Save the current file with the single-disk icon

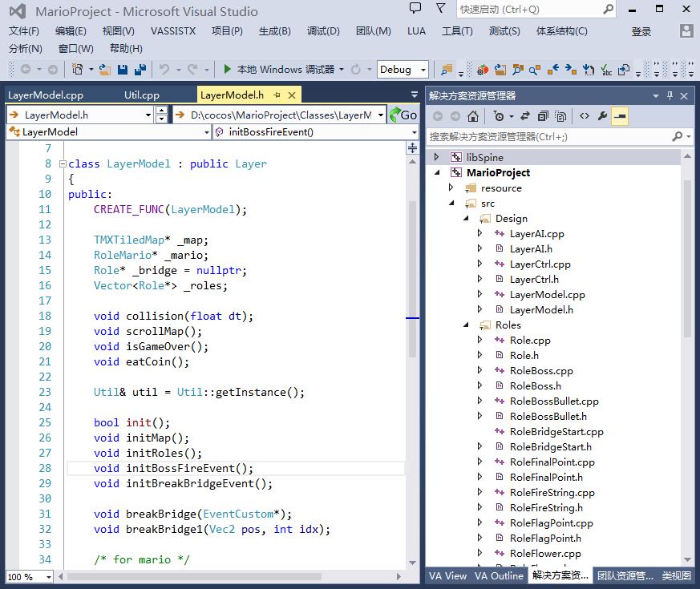[123, 69]
